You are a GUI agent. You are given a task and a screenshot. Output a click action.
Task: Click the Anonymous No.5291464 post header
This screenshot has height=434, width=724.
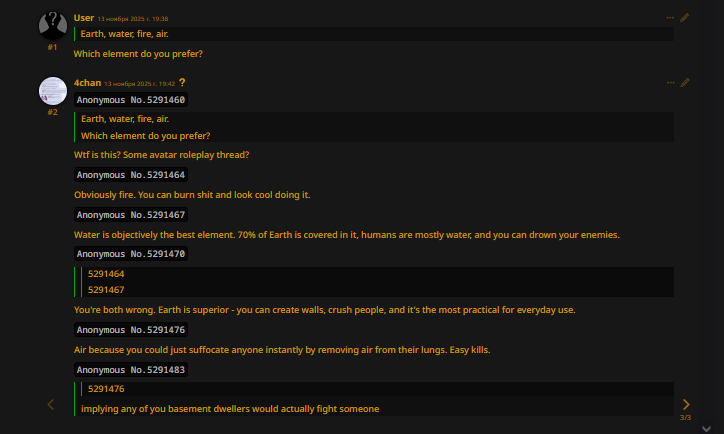(x=131, y=175)
